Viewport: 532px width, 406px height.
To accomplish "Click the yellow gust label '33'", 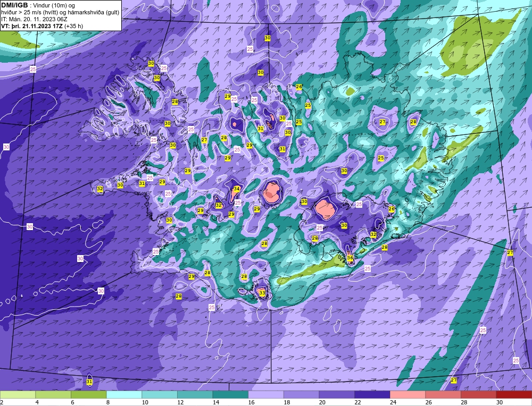I will point(262,292).
